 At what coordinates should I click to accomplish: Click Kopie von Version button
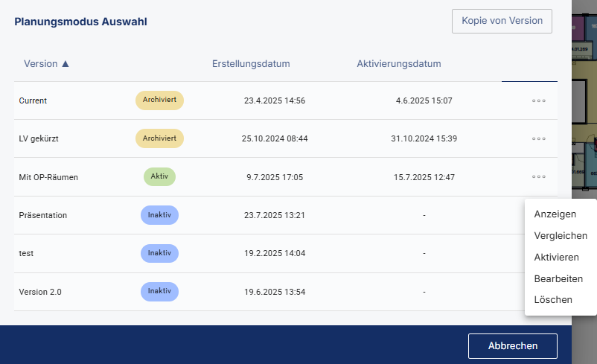[502, 21]
